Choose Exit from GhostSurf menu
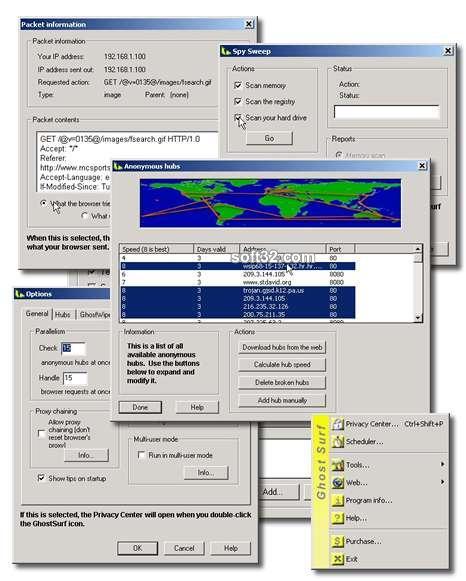This screenshot has width=466, height=581. 388,559
